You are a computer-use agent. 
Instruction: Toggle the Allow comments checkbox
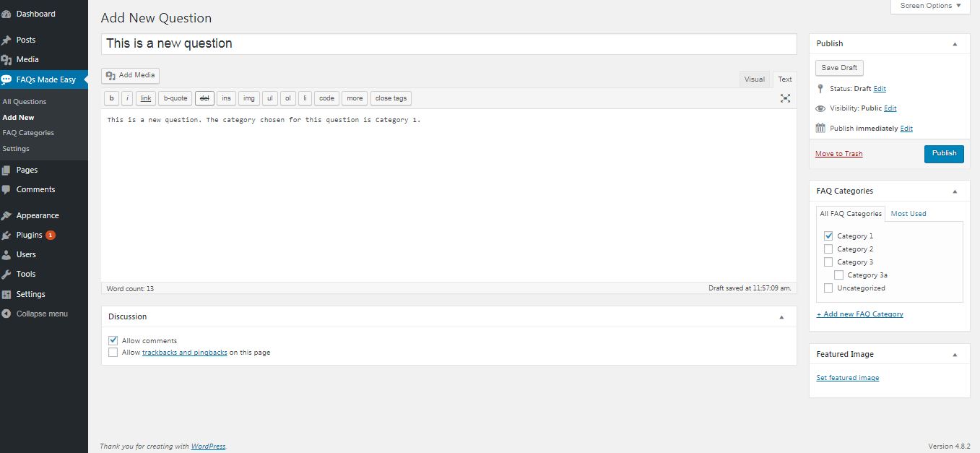pos(113,340)
